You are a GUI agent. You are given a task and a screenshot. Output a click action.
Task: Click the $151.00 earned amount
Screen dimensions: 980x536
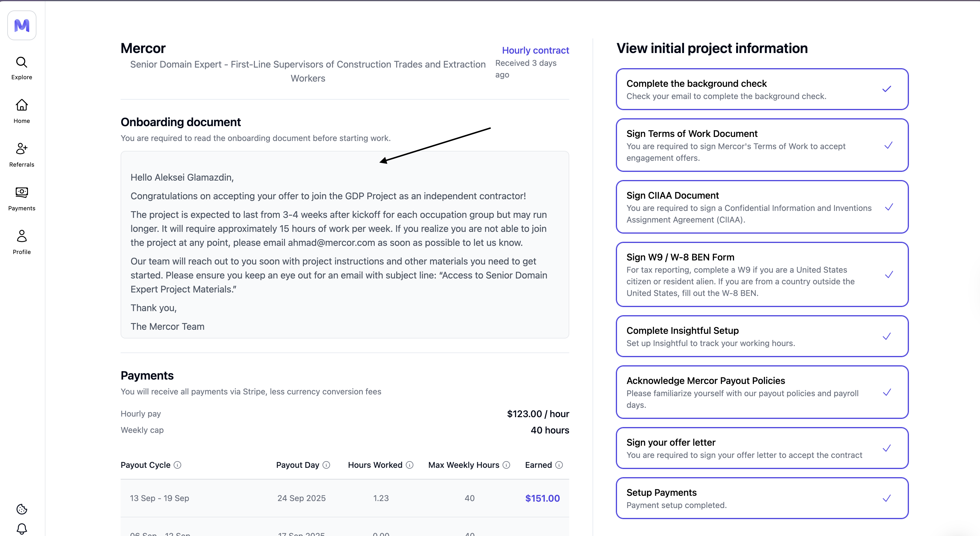[x=542, y=498]
